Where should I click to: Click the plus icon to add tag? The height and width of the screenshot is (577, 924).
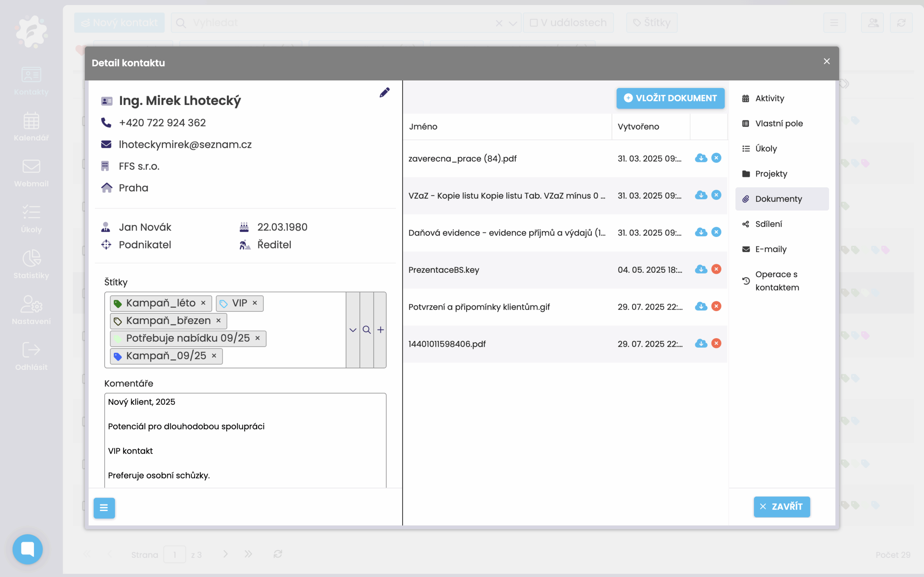pyautogui.click(x=380, y=330)
